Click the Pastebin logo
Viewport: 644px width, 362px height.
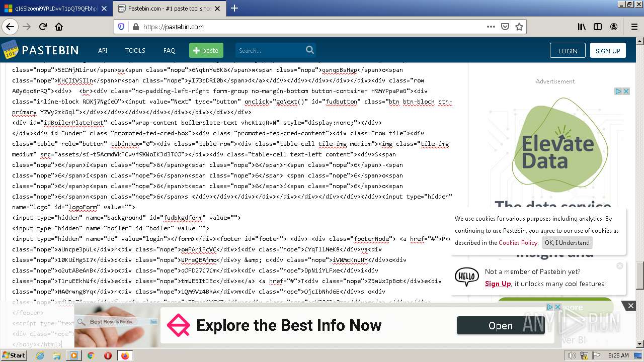[x=40, y=50]
